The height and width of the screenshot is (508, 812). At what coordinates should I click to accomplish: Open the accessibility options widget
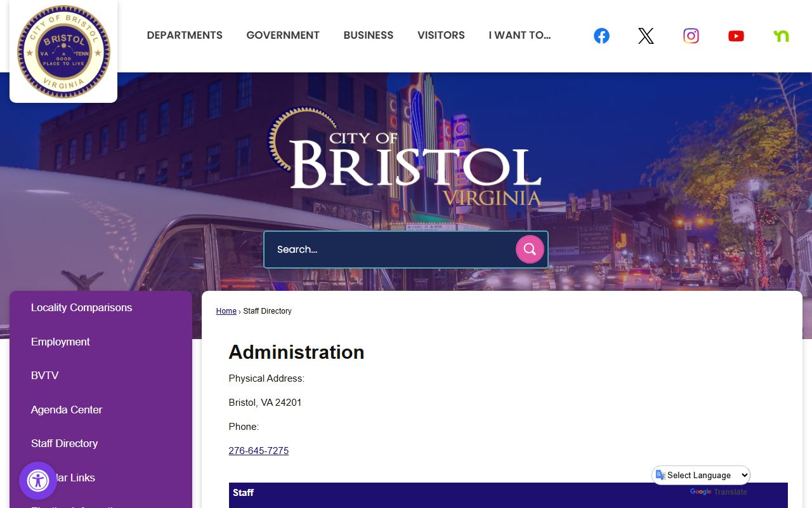[x=38, y=481]
